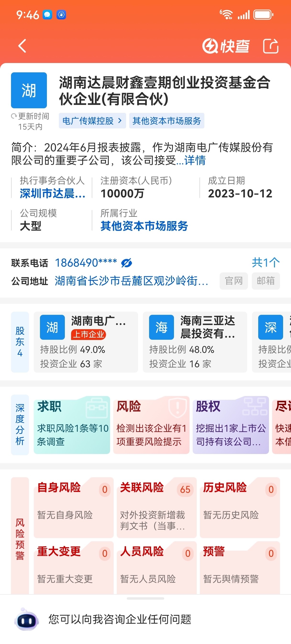Tap 海 logo in shareholder card
Image resolution: width=291 pixels, height=644 pixels.
pos(161,327)
